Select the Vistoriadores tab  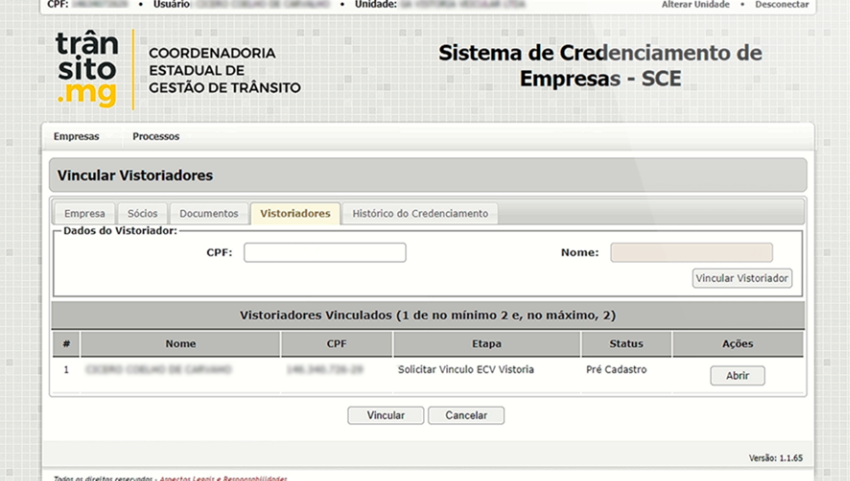pos(295,214)
